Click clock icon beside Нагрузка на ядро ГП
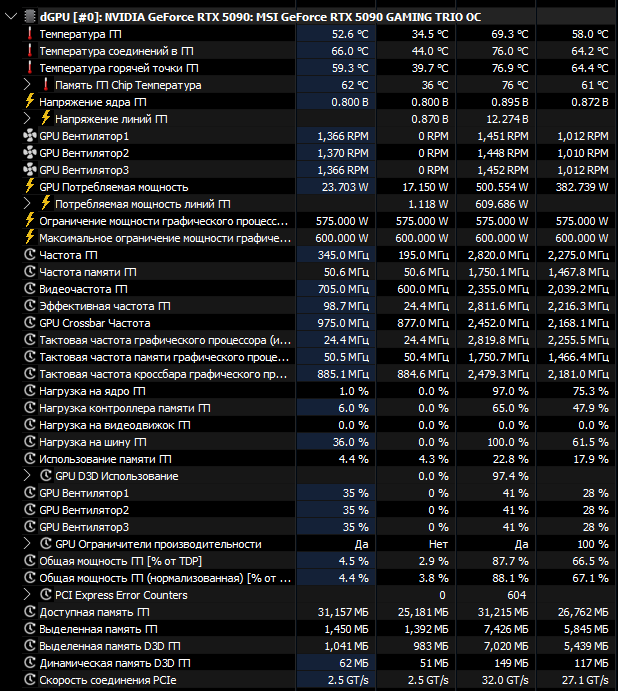The height and width of the screenshot is (691, 618). click(x=30, y=390)
